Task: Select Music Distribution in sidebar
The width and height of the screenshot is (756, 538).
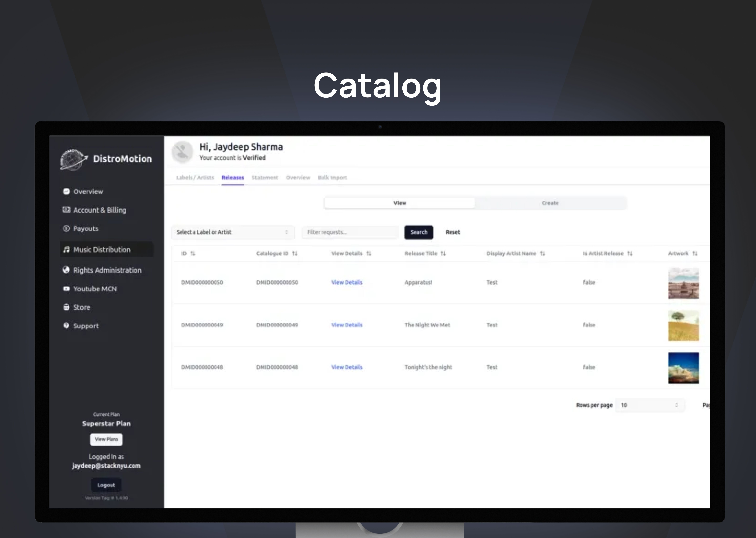Action: pyautogui.click(x=107, y=249)
